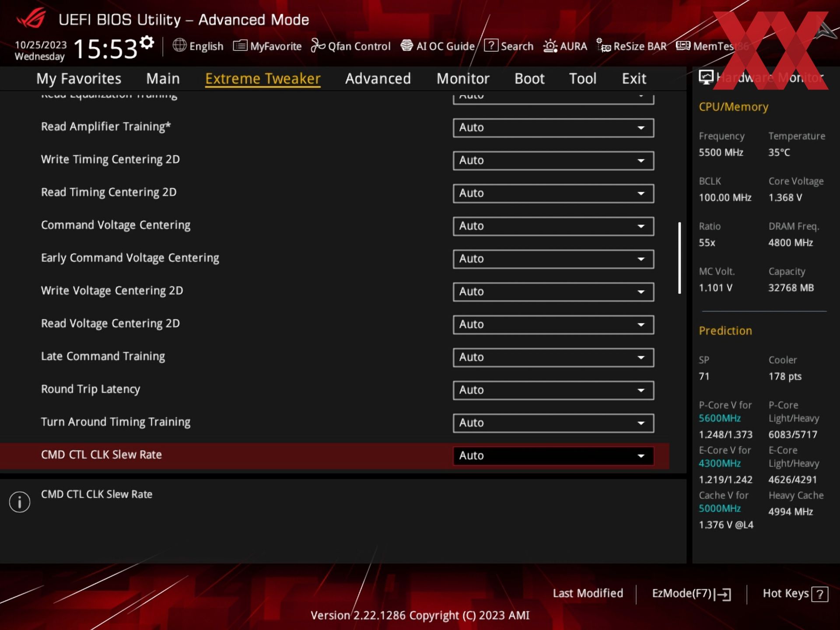840x630 pixels.
Task: Select Late Command Training label
Action: [103, 356]
